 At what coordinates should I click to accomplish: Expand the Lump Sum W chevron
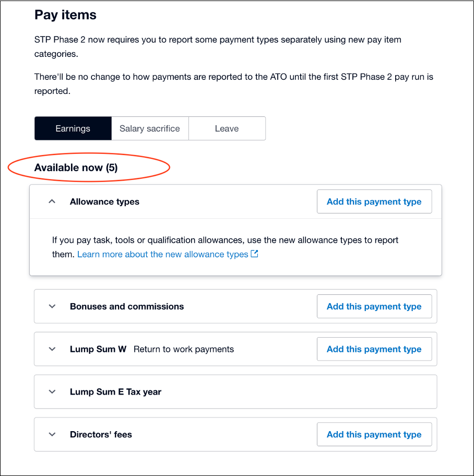[52, 349]
